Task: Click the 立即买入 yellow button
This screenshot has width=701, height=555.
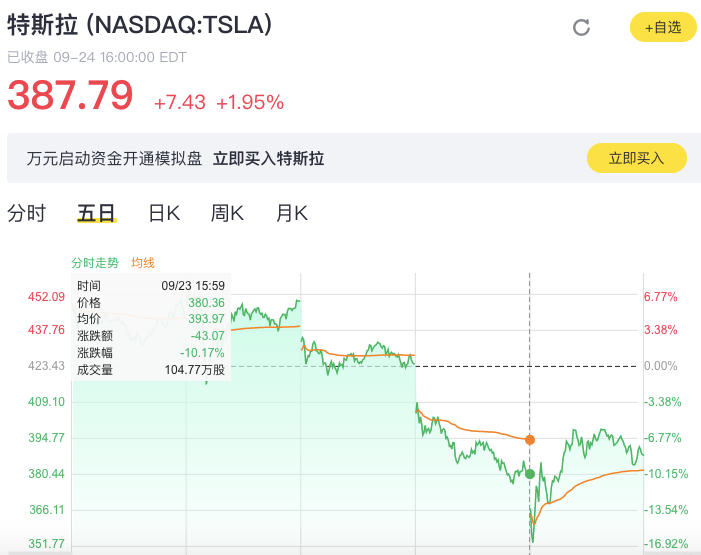Action: [637, 158]
